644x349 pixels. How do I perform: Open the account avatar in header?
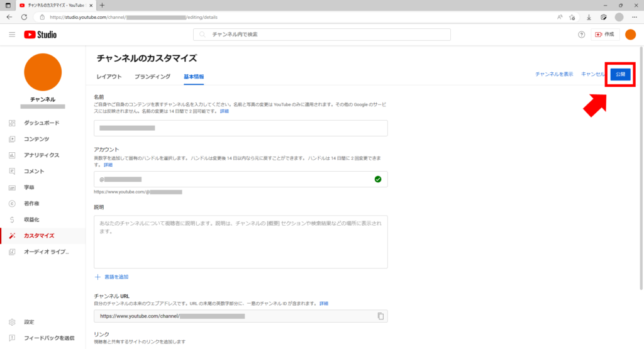630,35
